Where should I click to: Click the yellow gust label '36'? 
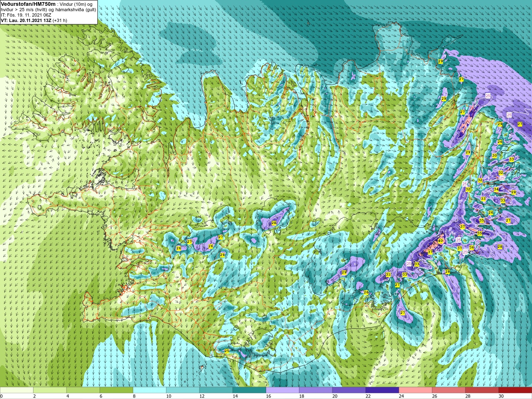[472, 248]
